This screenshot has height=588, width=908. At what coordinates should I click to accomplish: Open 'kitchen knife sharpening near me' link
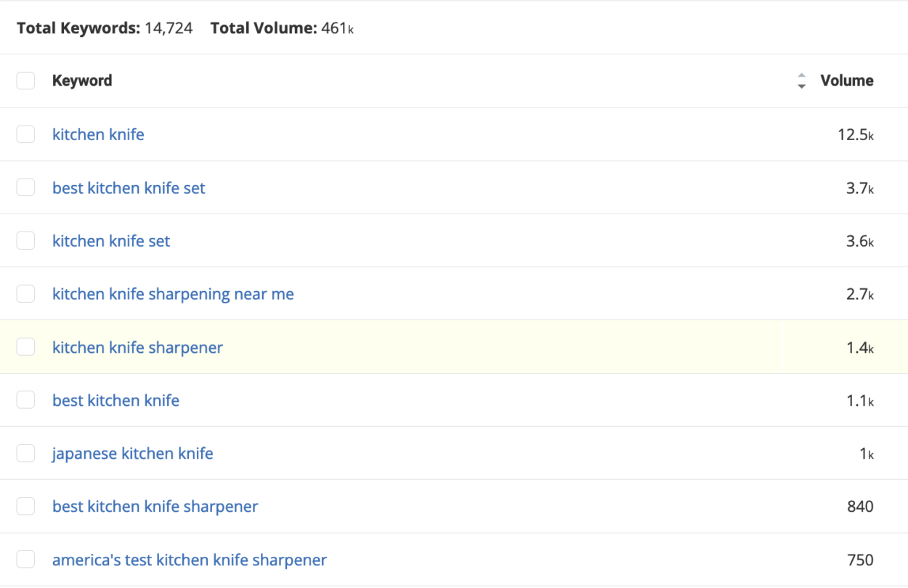173,294
